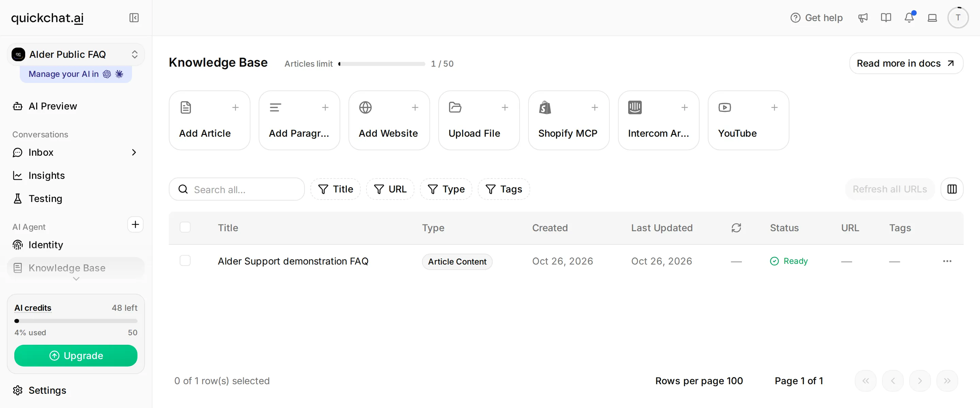The height and width of the screenshot is (408, 980).
Task: Click the YouTube source card
Action: pos(748,120)
